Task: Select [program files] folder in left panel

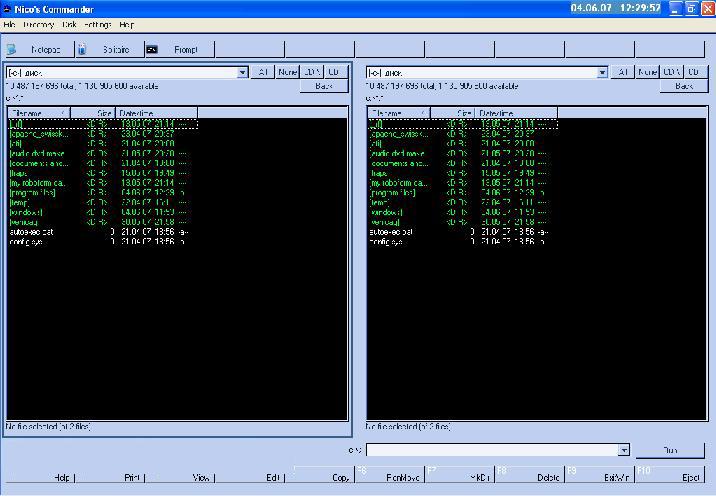Action: point(32,193)
